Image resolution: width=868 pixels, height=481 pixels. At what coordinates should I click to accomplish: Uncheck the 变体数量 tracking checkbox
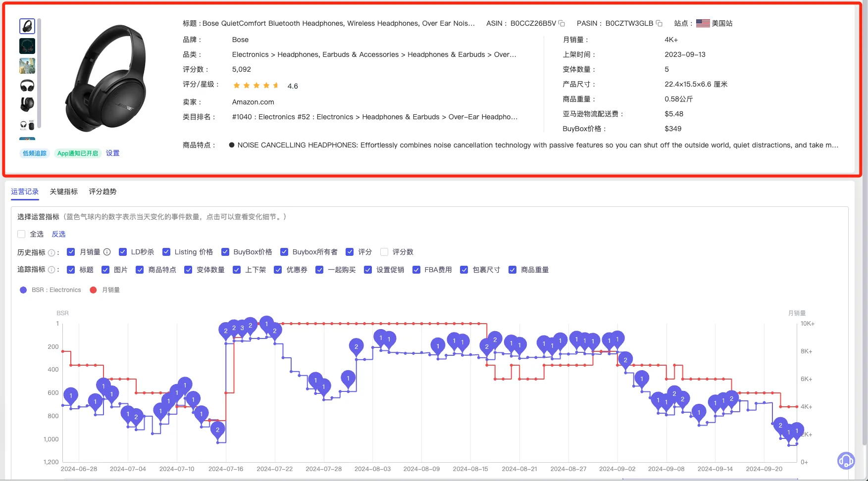(188, 270)
